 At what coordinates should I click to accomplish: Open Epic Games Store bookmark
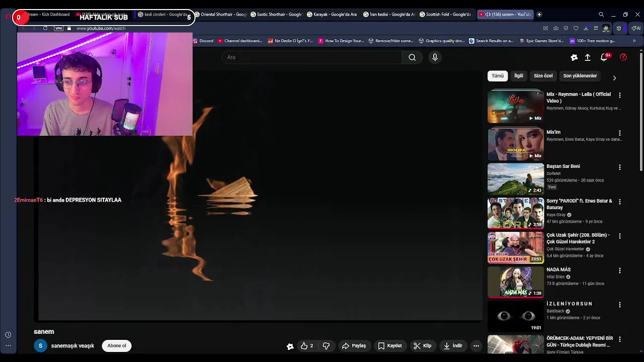click(x=542, y=41)
